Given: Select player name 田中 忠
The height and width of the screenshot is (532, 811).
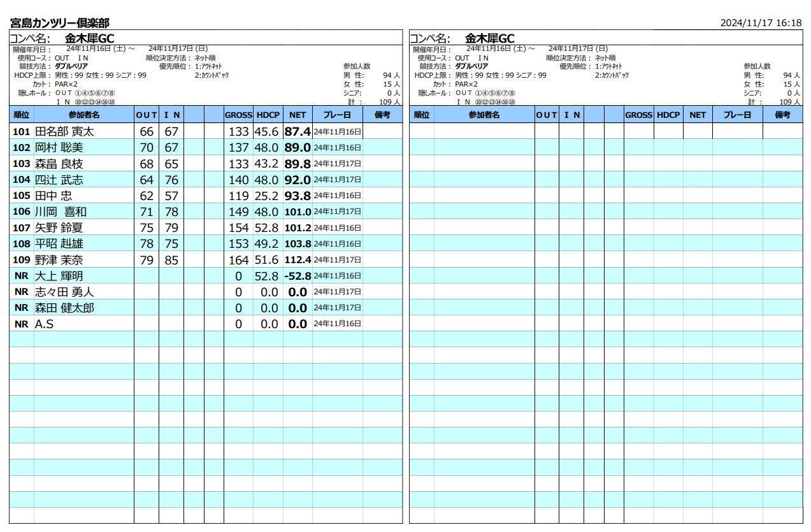Looking at the screenshot, I should point(54,196).
